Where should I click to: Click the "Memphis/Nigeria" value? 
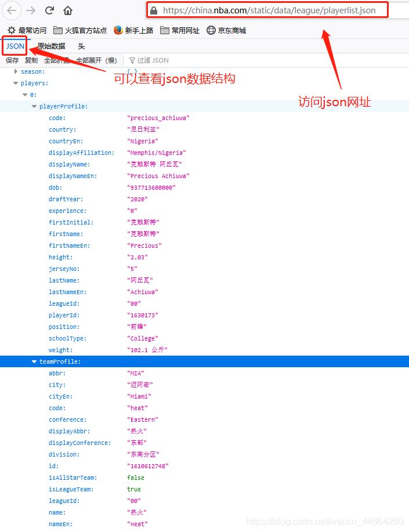pyautogui.click(x=157, y=153)
